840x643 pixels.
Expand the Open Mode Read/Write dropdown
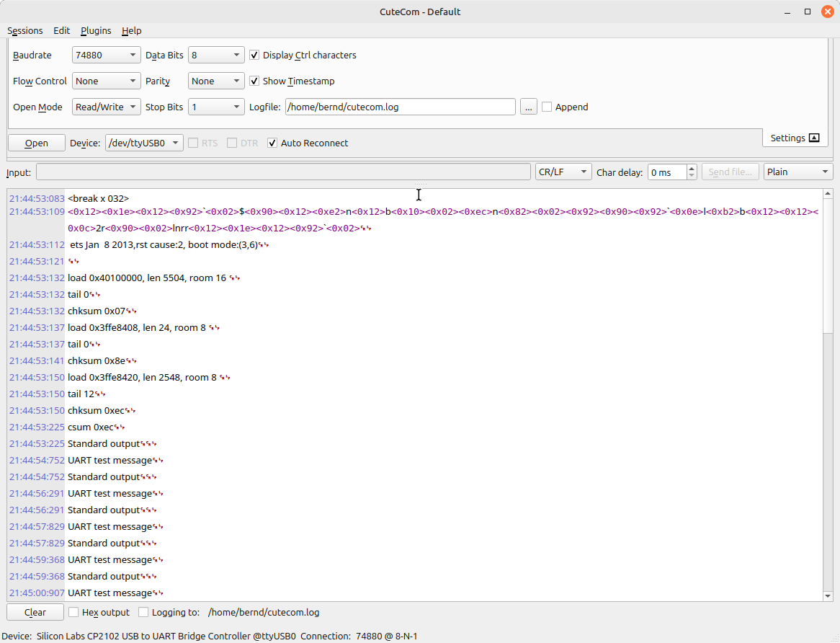pyautogui.click(x=106, y=107)
